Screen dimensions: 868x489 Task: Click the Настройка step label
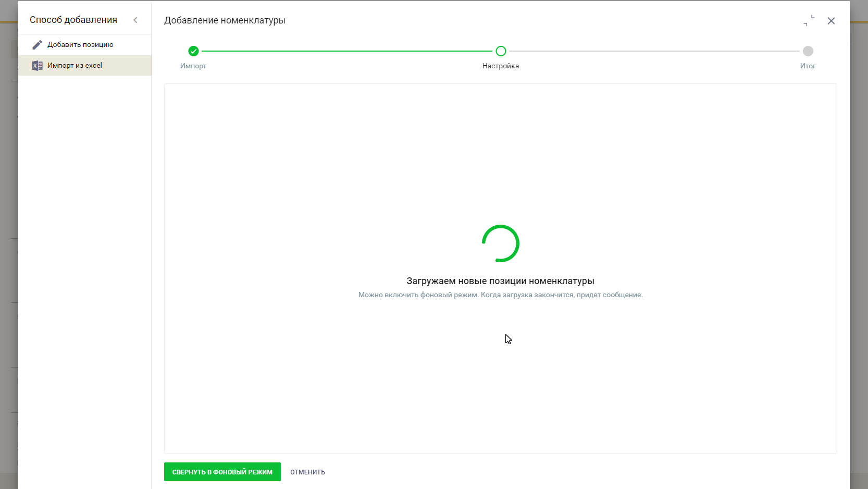pos(501,66)
